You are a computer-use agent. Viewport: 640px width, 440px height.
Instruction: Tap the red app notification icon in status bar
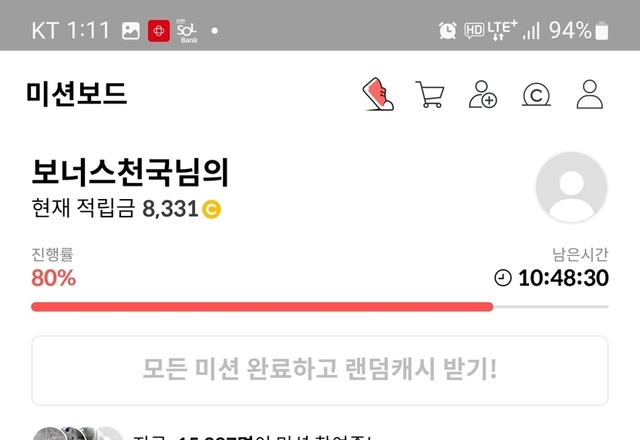[x=159, y=31]
